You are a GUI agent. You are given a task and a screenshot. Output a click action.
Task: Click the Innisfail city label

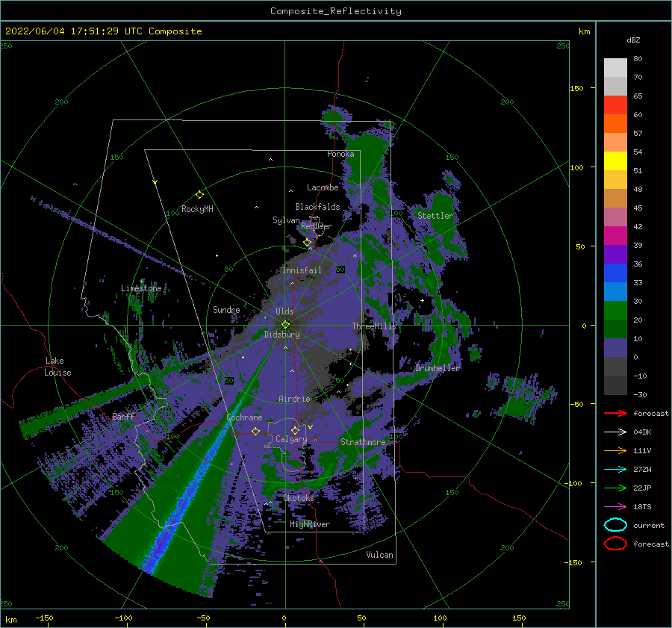(302, 270)
